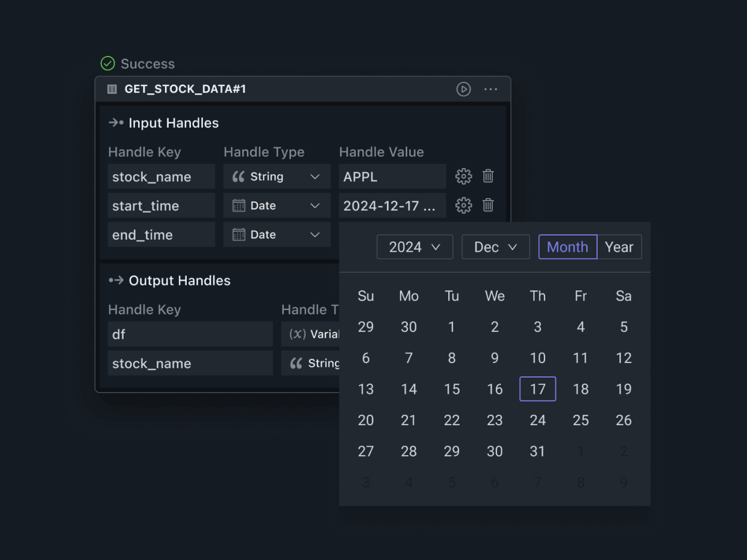Run the GET_STOCK_DATA#1 block with play icon

click(x=463, y=89)
